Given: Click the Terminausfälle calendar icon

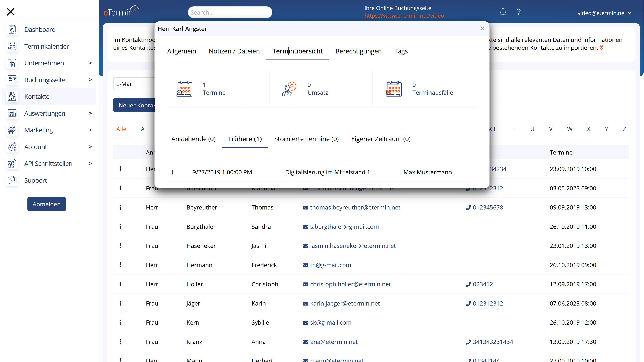Looking at the screenshot, I should point(394,88).
